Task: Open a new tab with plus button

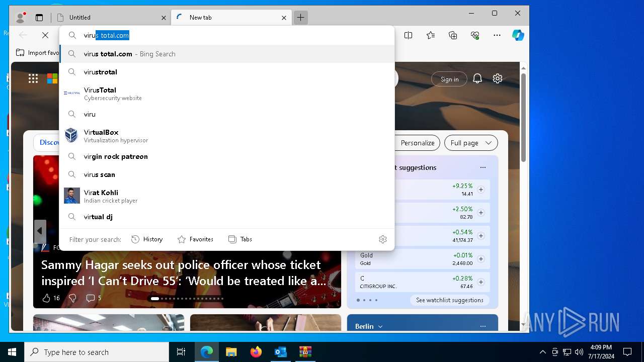Action: pos(300,18)
